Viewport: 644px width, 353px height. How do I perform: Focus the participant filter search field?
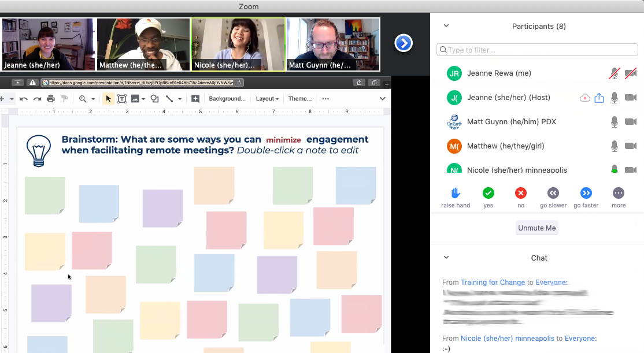[537, 50]
